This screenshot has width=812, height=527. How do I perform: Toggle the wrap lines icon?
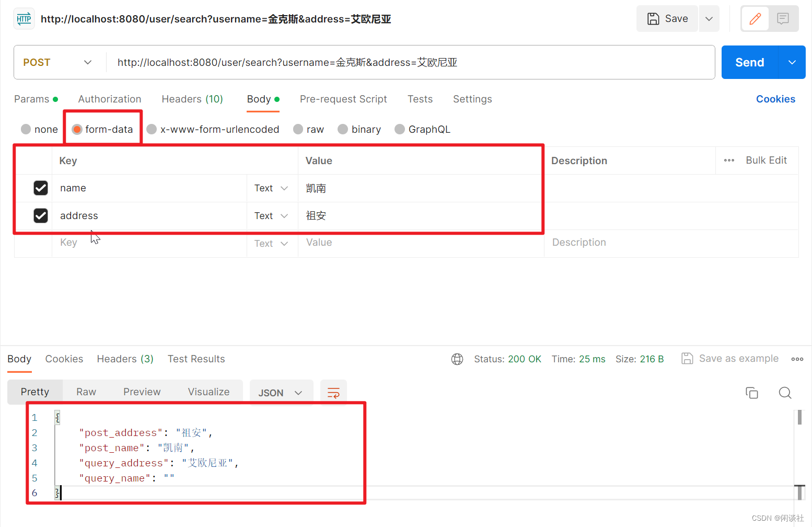(333, 393)
